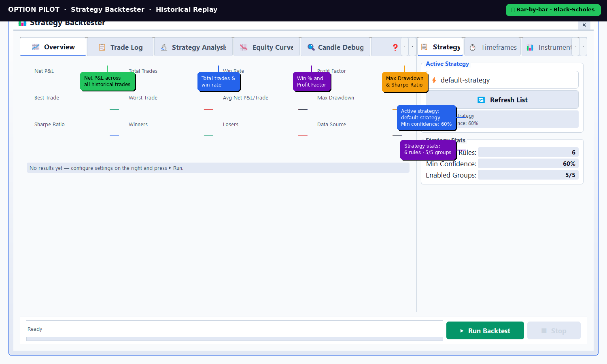Click the Net P&L label
This screenshot has width=607, height=364.
pos(44,71)
